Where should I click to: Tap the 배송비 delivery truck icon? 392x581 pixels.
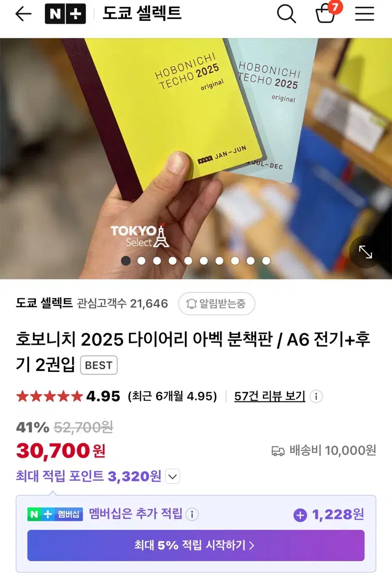(278, 451)
